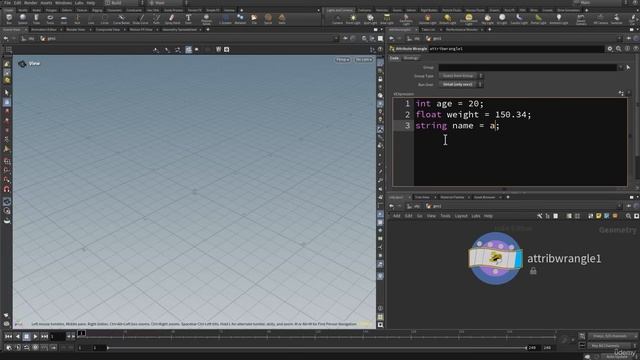Switch to the Polygon shelf tab
The image size is (640, 360).
pyautogui.click(x=51, y=10)
